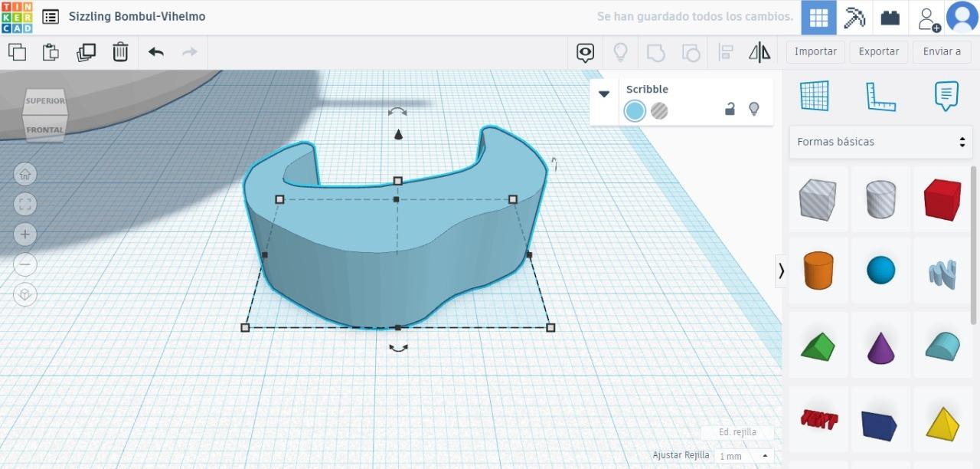
Task: Click the Zoom out minus button
Action: click(x=25, y=264)
